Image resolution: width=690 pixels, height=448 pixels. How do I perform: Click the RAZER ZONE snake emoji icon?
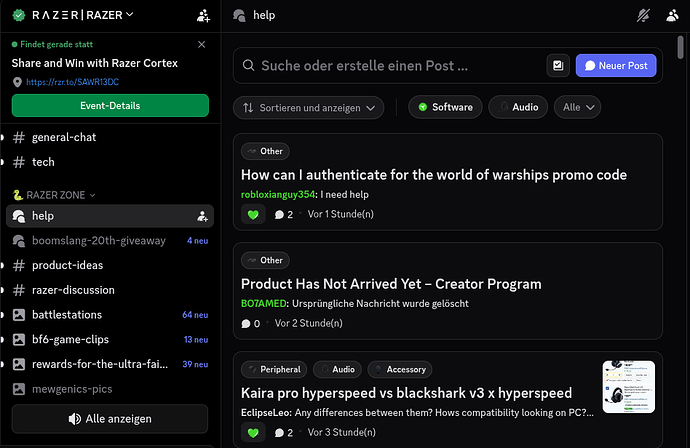click(x=18, y=195)
